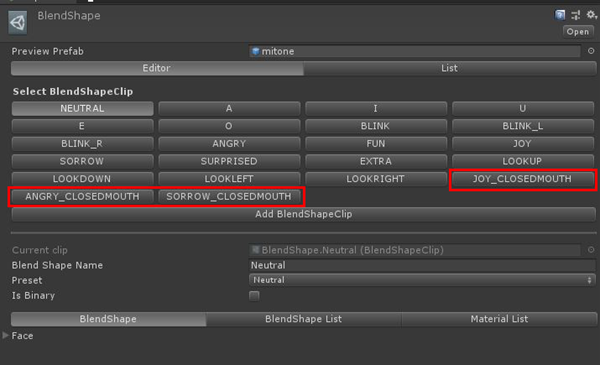
Task: Select the BLINK clip button
Action: pos(376,126)
